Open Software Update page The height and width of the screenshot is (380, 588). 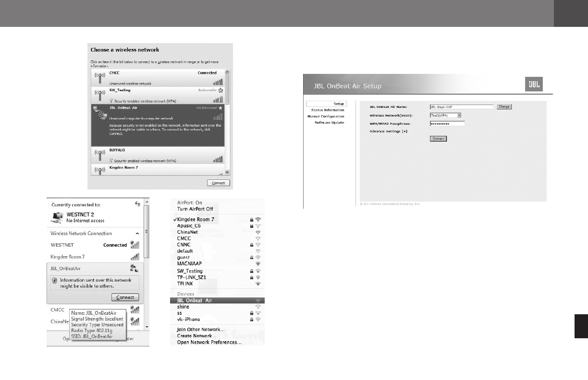330,122
